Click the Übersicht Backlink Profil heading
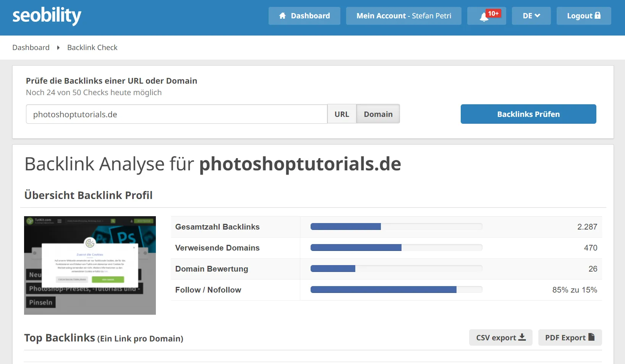Viewport: 625px width, 364px height. [x=88, y=195]
